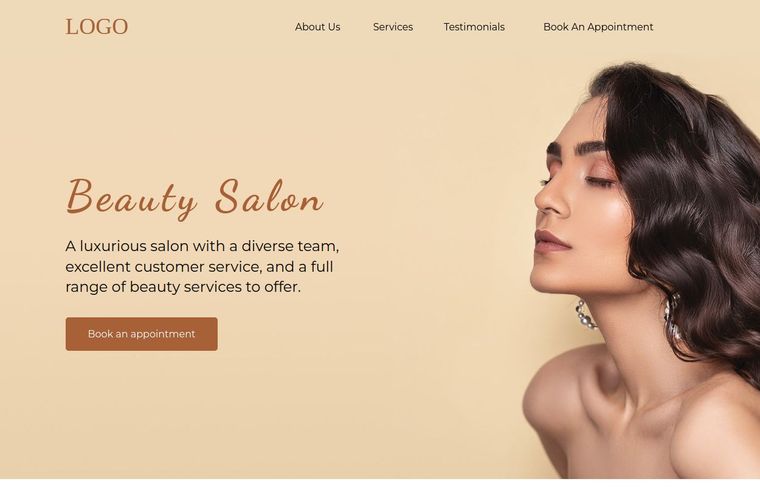
Task: Click the white strip below the hero
Action: click(x=380, y=485)
